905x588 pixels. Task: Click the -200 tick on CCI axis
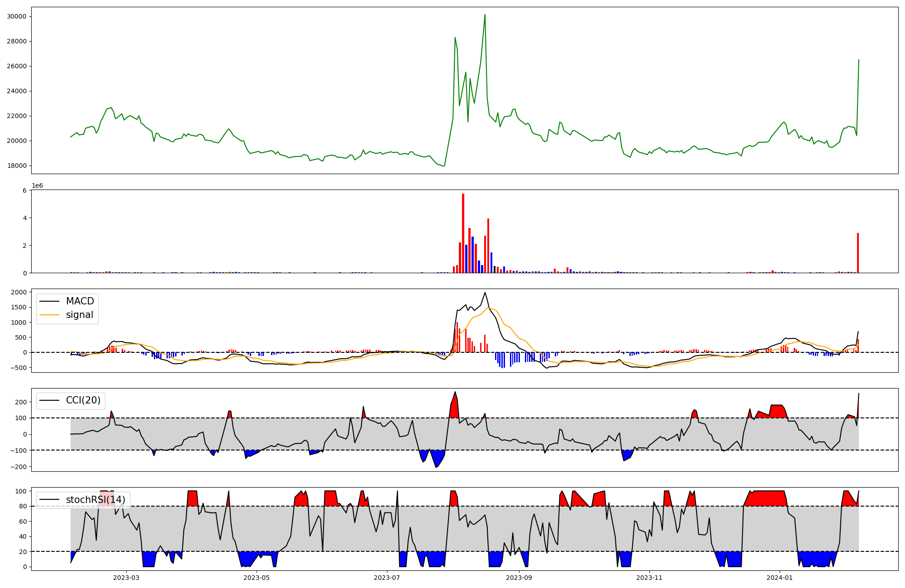tap(19, 466)
